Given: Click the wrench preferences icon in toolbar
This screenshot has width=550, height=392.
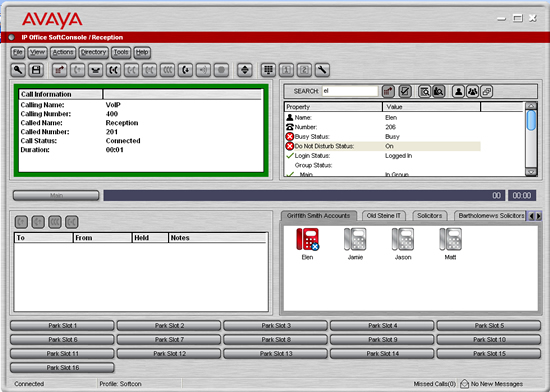Looking at the screenshot, I should tap(322, 70).
